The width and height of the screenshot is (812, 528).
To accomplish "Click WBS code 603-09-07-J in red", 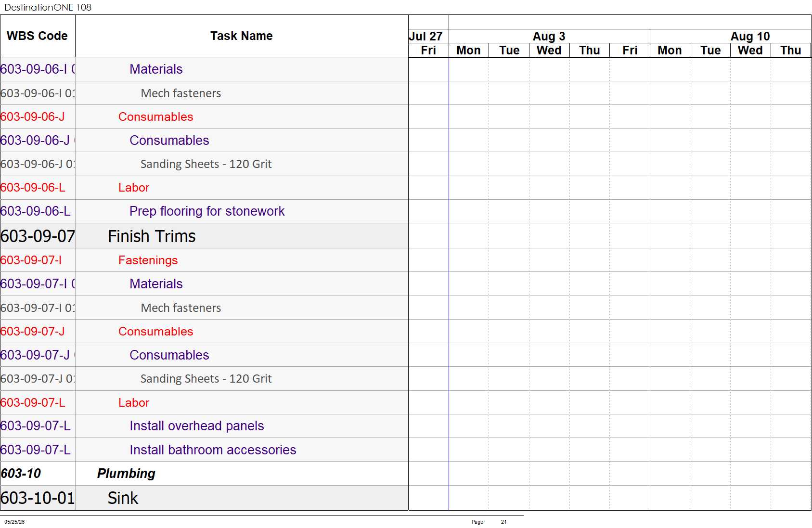I will click(x=33, y=332).
